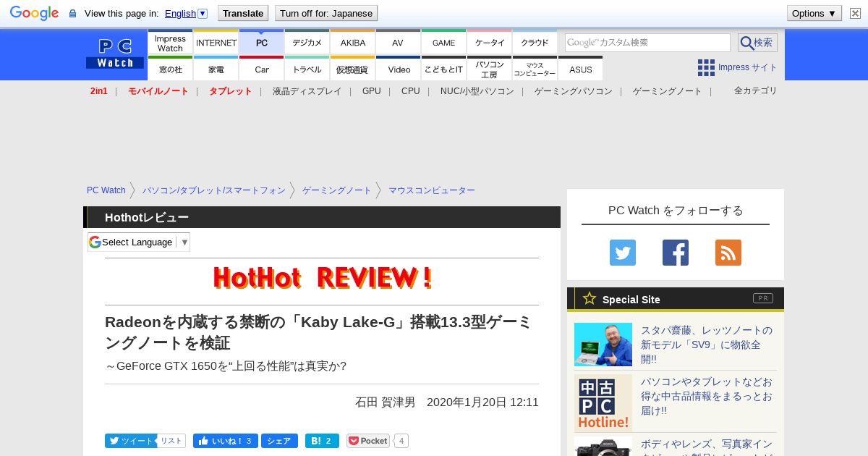This screenshot has height=456, width=868.
Task: Click the Translate button
Action: 242,13
